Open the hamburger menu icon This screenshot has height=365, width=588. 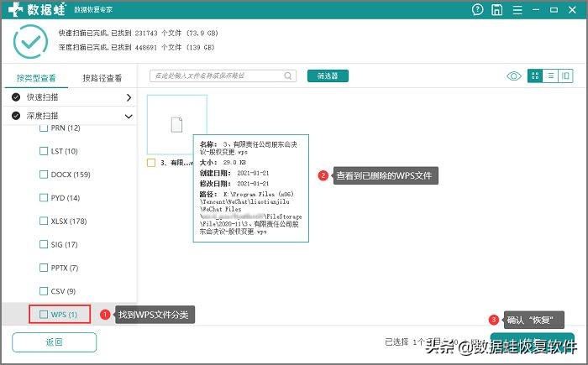click(x=517, y=10)
